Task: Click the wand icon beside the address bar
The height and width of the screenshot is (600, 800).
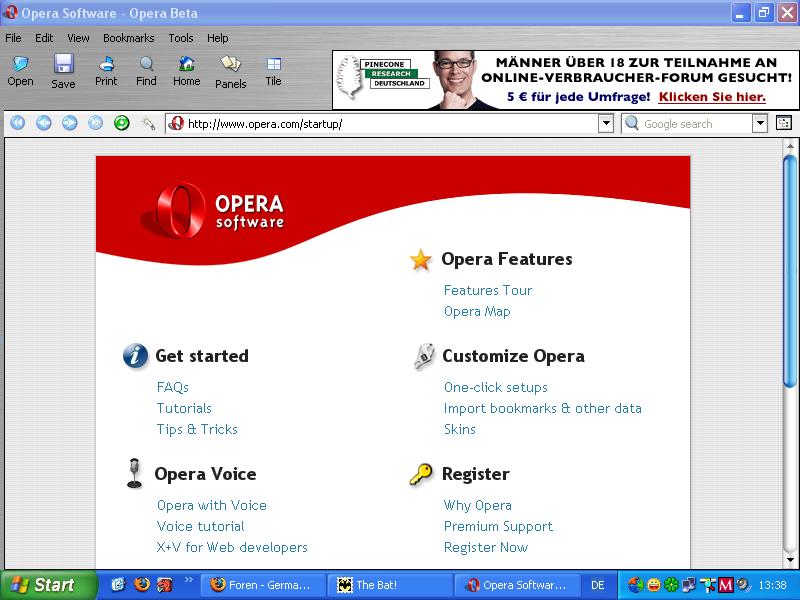Action: coord(148,123)
